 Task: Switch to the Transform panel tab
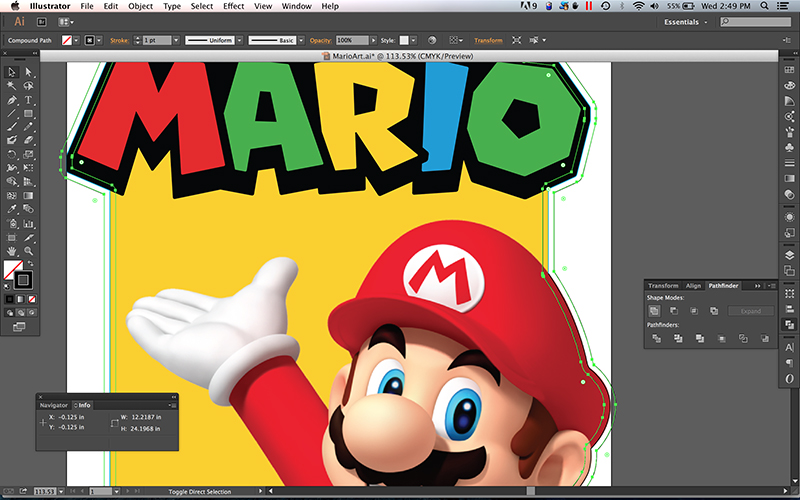[x=663, y=286]
